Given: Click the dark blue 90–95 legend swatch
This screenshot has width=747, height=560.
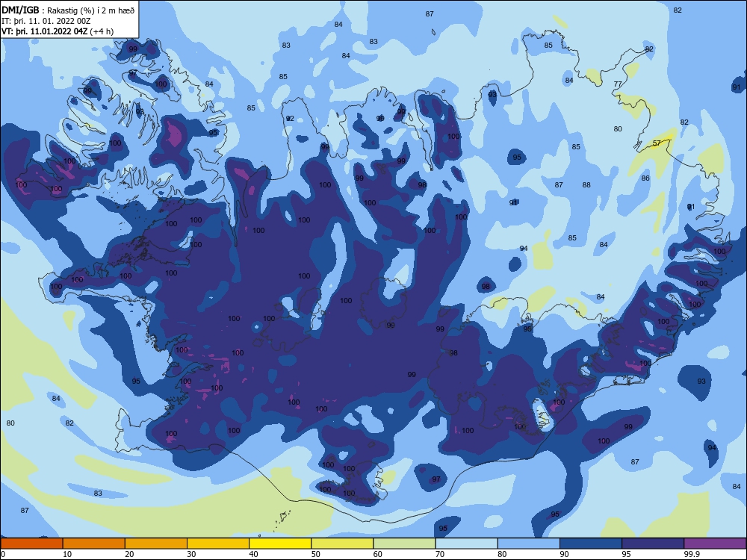Looking at the screenshot, I should coord(591,544).
